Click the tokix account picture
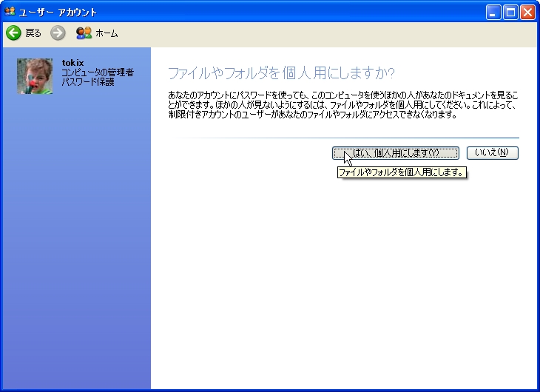This screenshot has height=392, width=540. [35, 76]
